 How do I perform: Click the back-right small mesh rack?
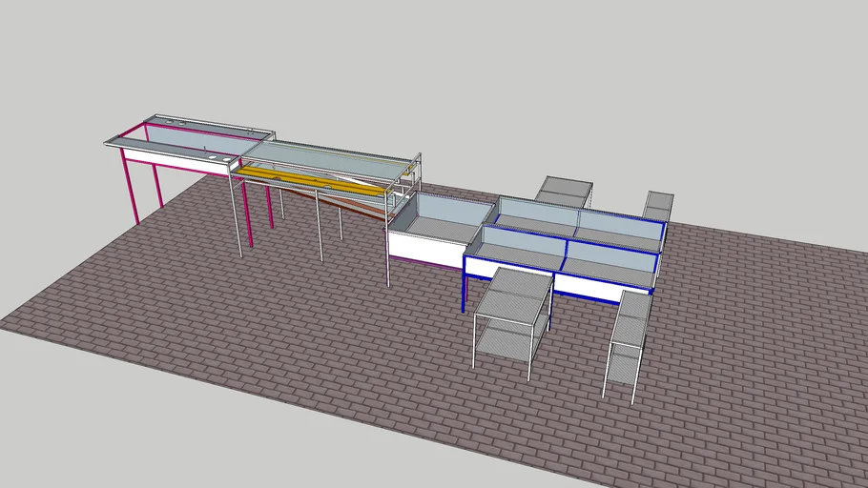click(657, 205)
